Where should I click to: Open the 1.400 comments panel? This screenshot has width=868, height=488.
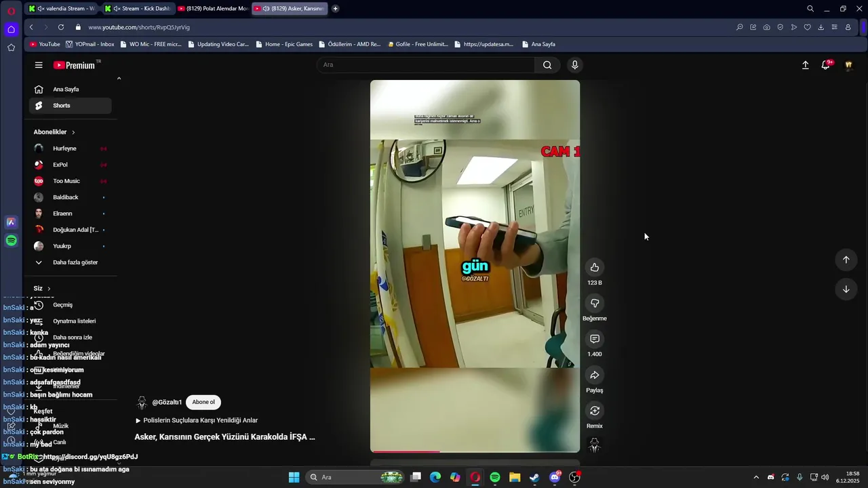595,339
